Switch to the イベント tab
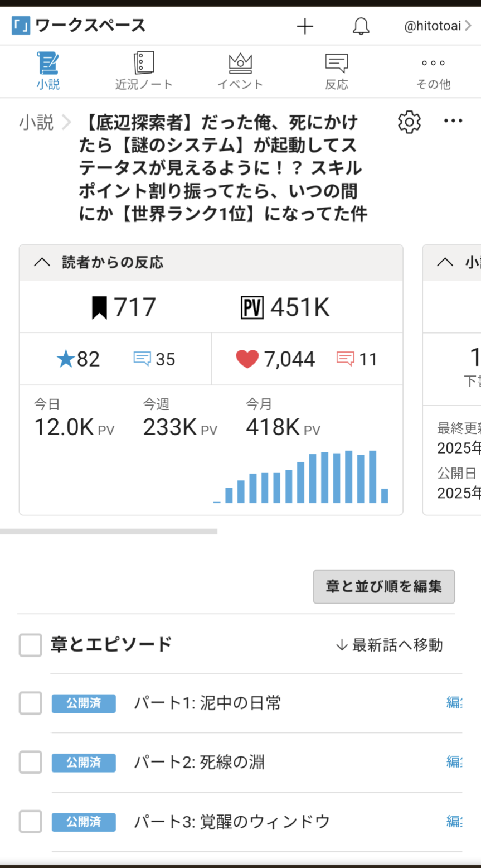This screenshot has height=868, width=481. (240, 71)
